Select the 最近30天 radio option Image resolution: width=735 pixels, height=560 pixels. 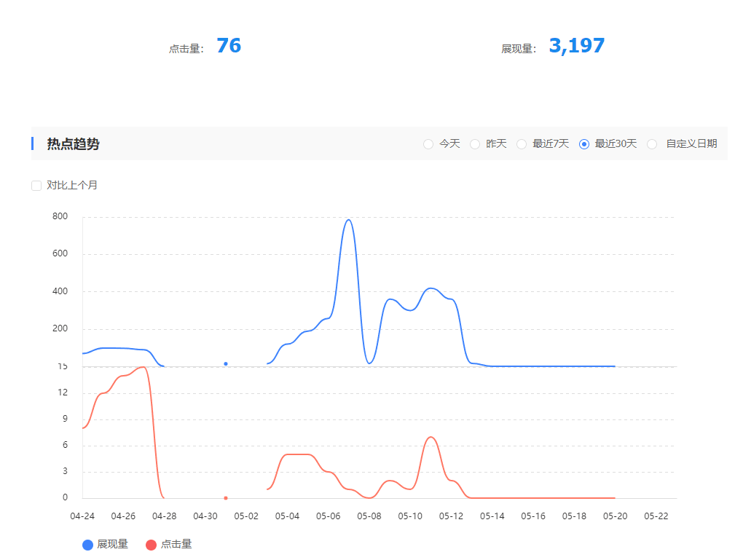(584, 144)
